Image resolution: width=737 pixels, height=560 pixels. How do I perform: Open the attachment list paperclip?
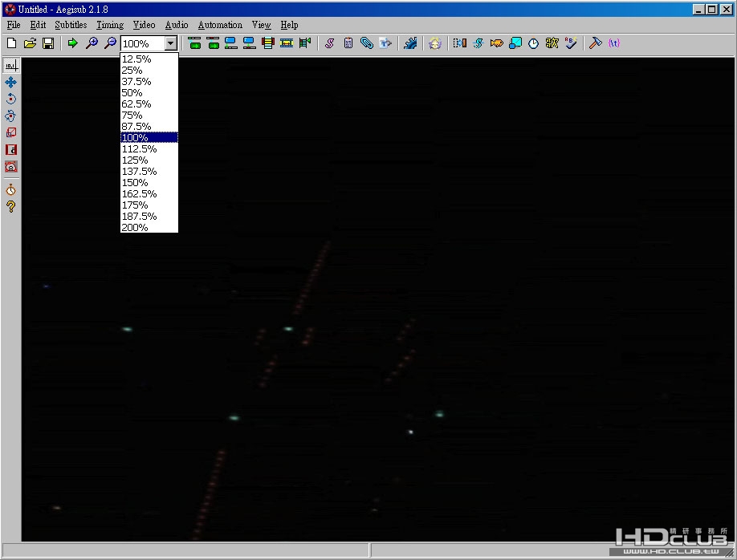pyautogui.click(x=367, y=43)
